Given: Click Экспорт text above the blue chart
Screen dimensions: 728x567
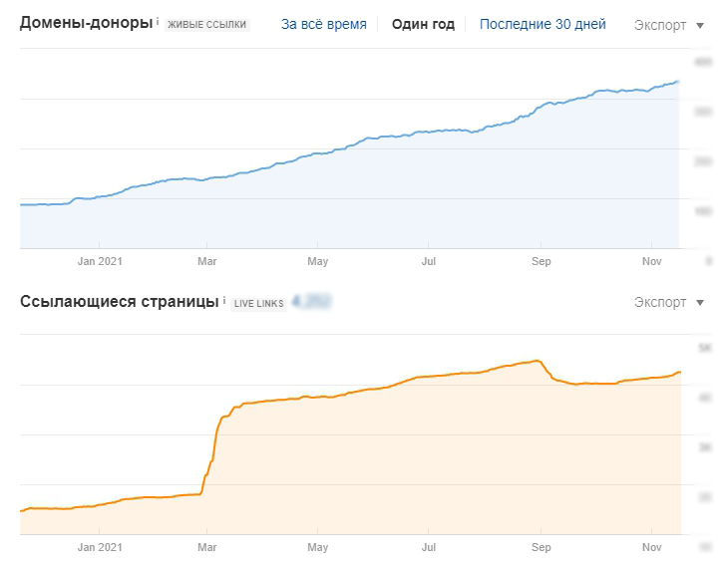Looking at the screenshot, I should tap(660, 25).
